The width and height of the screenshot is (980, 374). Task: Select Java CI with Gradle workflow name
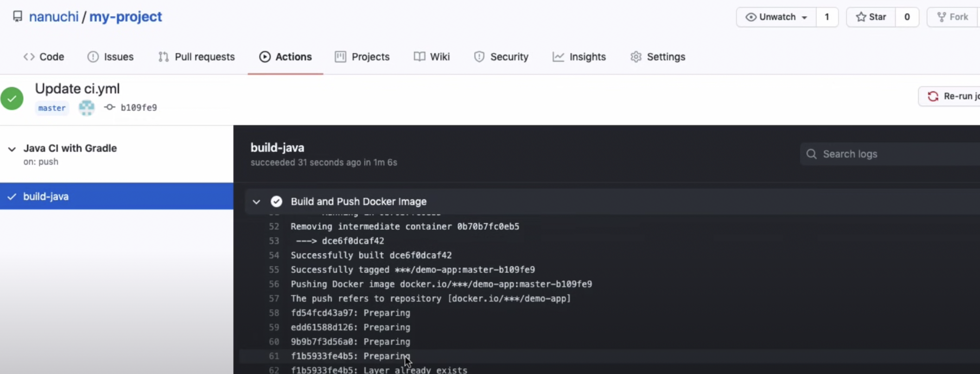tap(70, 148)
